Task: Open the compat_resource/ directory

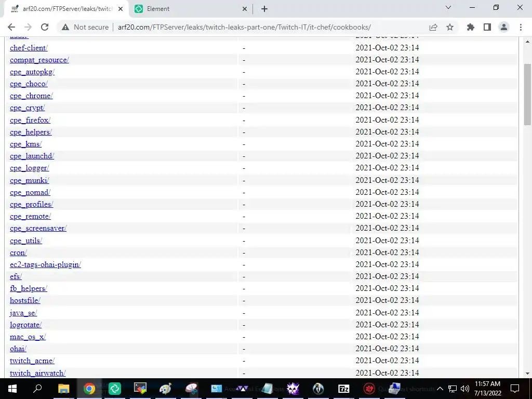Action: point(39,60)
